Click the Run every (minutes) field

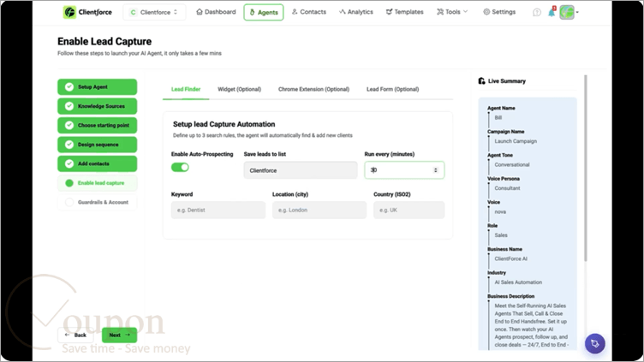(404, 170)
